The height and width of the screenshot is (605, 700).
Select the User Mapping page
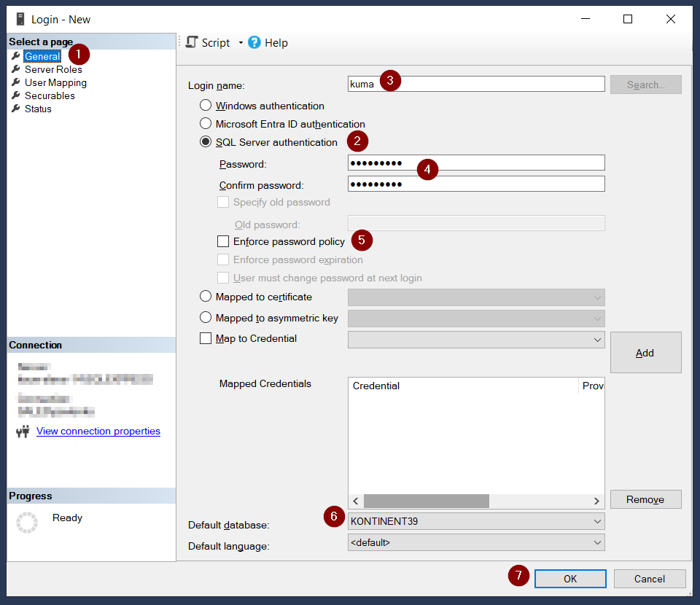click(55, 82)
